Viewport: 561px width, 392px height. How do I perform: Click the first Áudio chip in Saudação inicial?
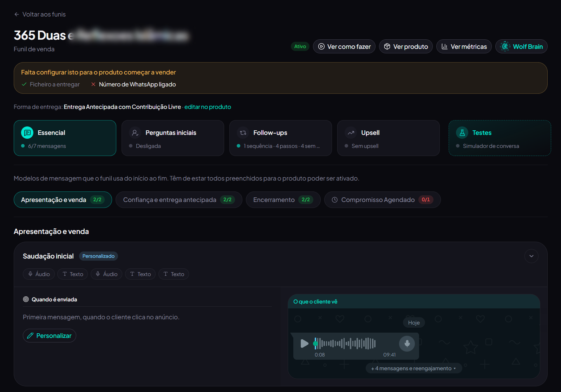point(39,274)
